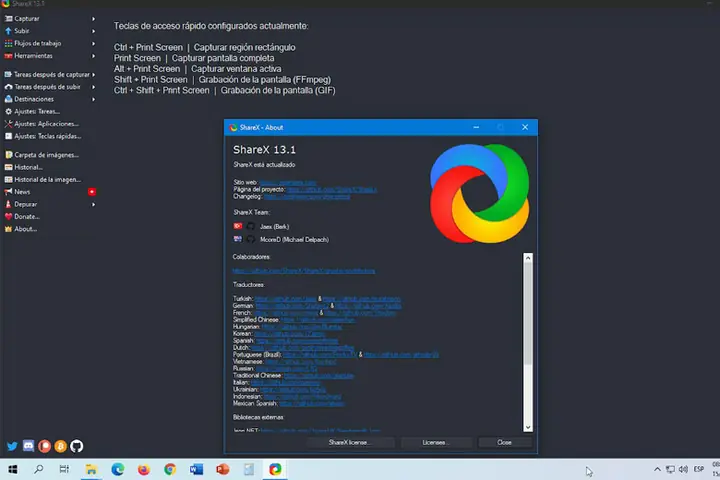Open the Bitcoin donation icon
The height and width of the screenshot is (480, 720).
(61, 446)
